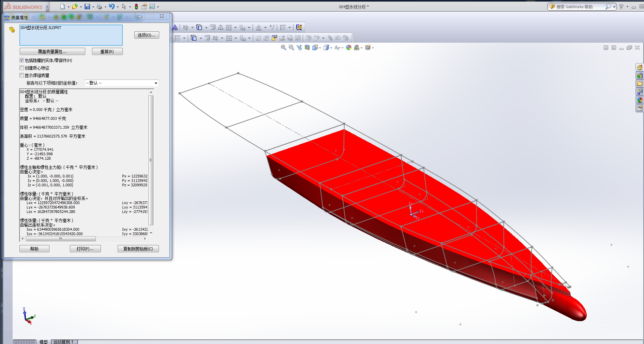Click the horizontal scrollbar of the mass properties results
Screen dimensions: 644x344
tap(84, 239)
